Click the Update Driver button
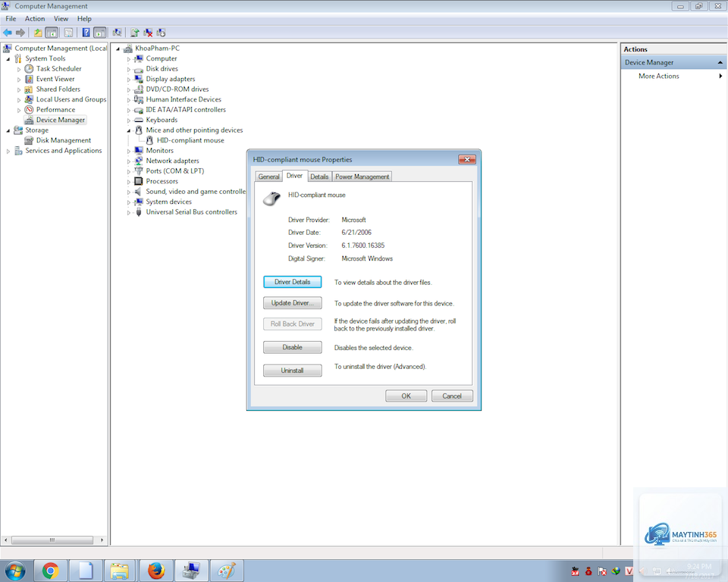Viewport: 728px width, 582px height. pos(293,303)
